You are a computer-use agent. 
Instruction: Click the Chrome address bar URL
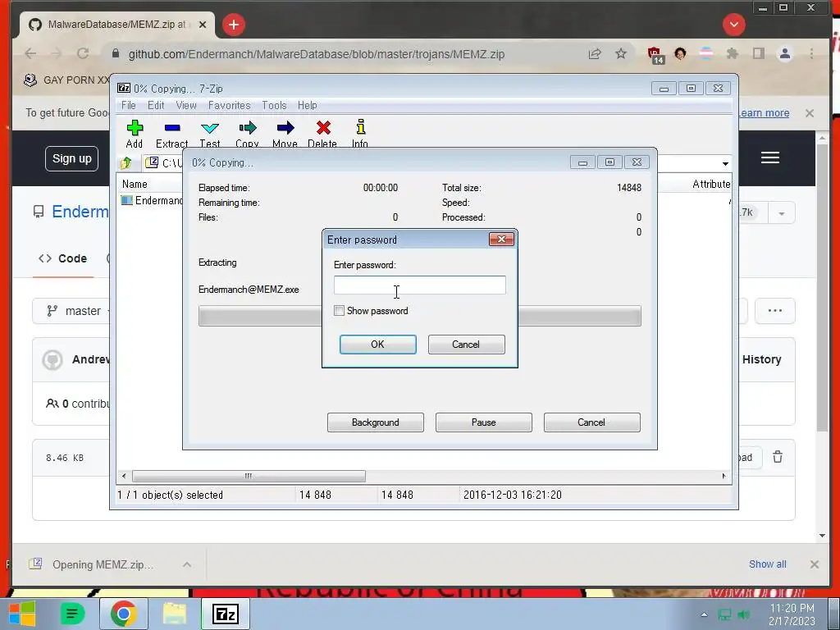click(316, 54)
